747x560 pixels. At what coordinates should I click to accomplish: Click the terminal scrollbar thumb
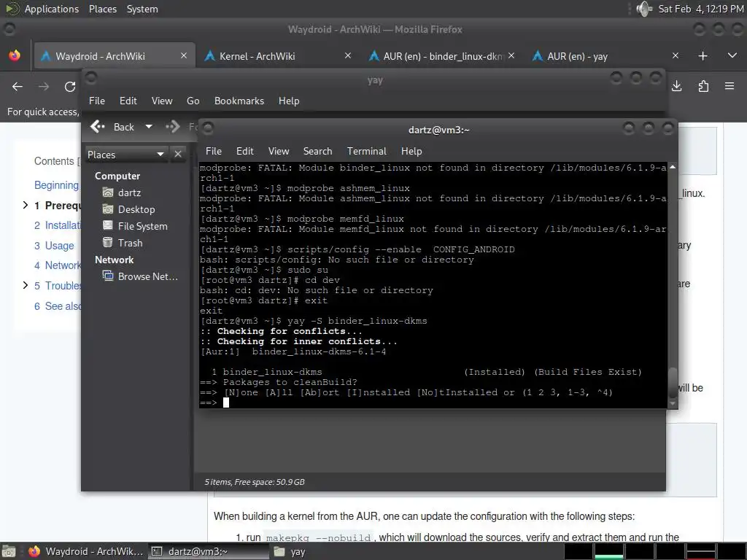[x=672, y=382]
